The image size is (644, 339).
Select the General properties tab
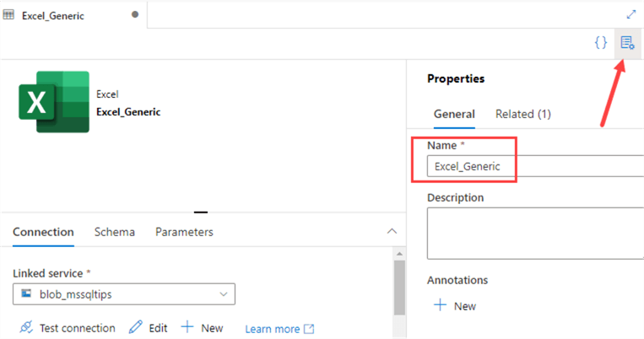tap(454, 114)
